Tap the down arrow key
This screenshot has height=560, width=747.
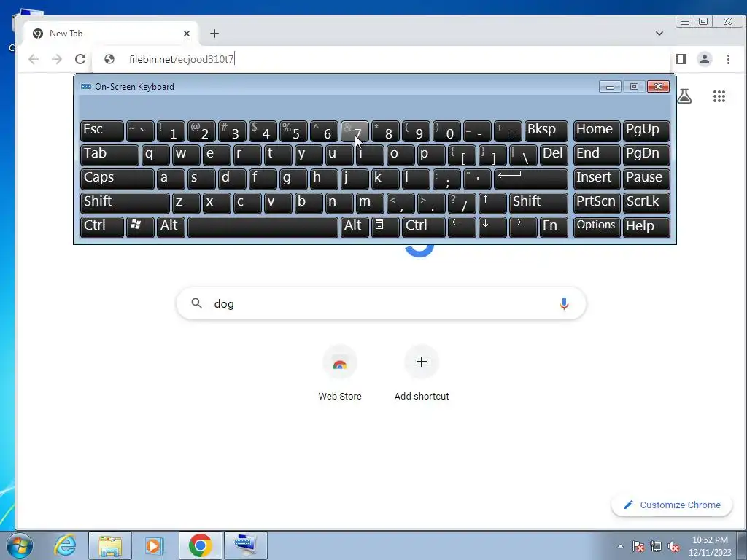[x=492, y=227]
